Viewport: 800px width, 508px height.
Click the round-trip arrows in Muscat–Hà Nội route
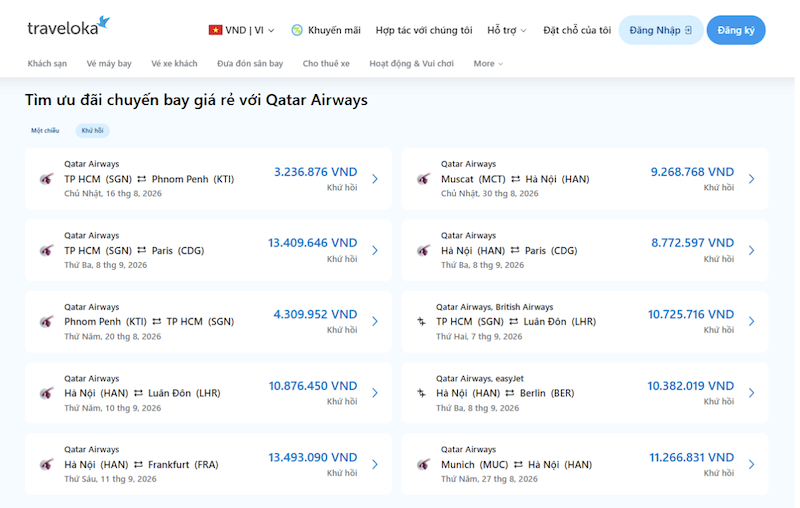(516, 179)
